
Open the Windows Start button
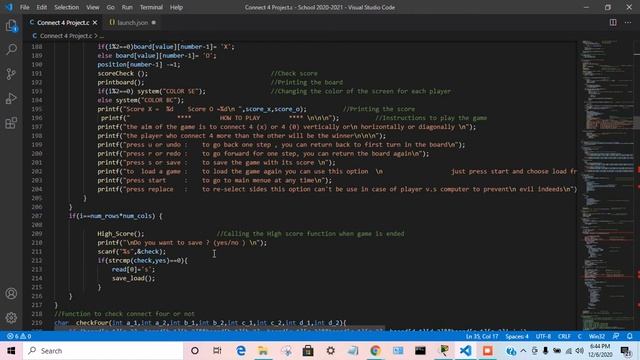click(x=11, y=351)
